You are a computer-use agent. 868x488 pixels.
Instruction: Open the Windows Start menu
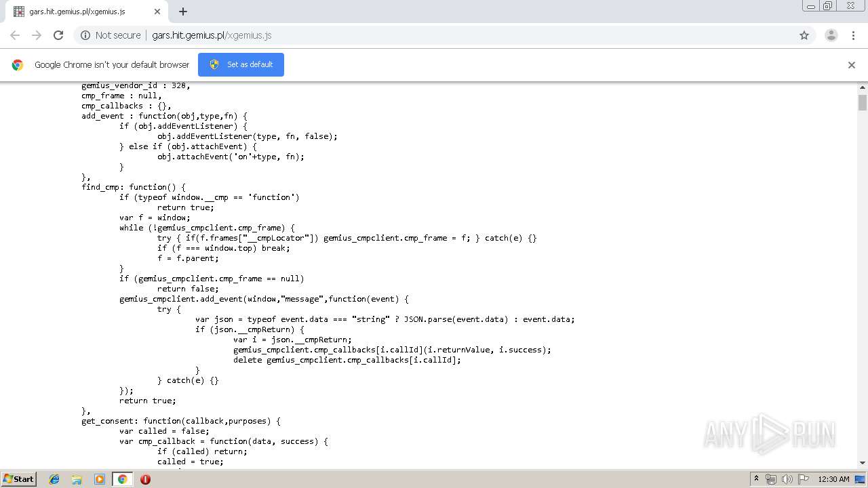click(18, 479)
